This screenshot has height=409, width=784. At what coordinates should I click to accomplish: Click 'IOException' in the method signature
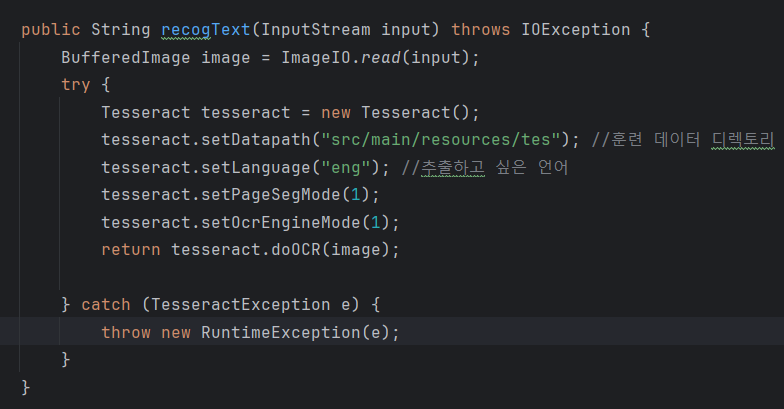point(576,30)
